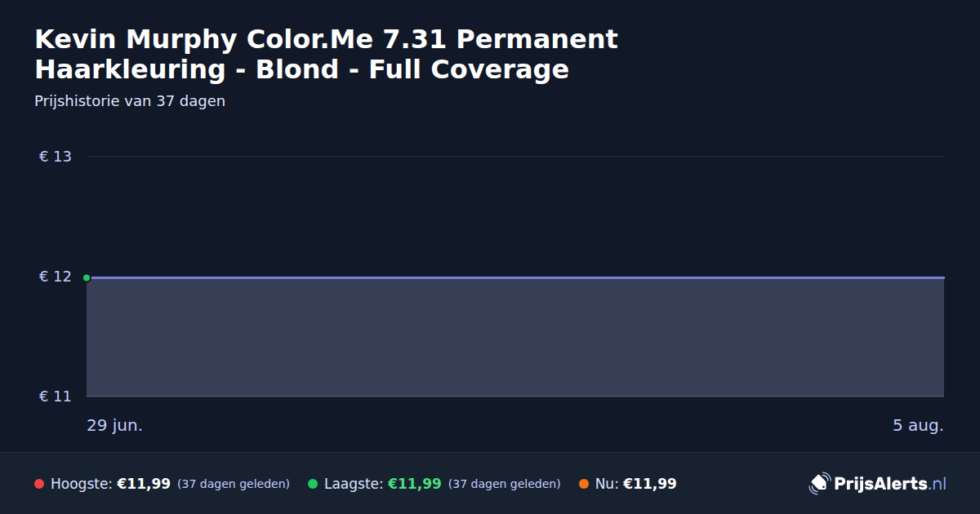
Task: Click the PrijsAlerts tag logo icon
Action: point(819,484)
